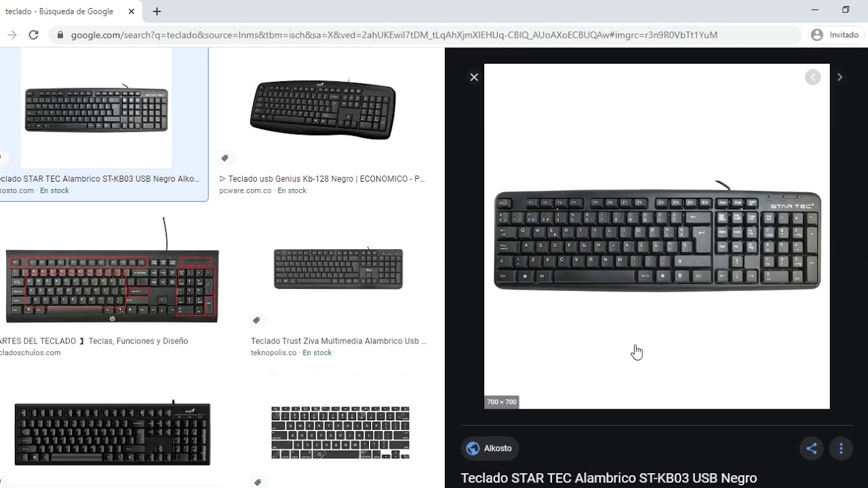868x488 pixels.
Task: Select the Genius Kb-128 keyboard thumbnail
Action: [323, 108]
